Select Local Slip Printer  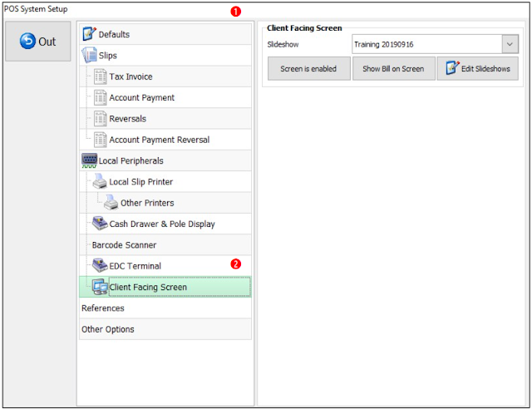(x=165, y=181)
